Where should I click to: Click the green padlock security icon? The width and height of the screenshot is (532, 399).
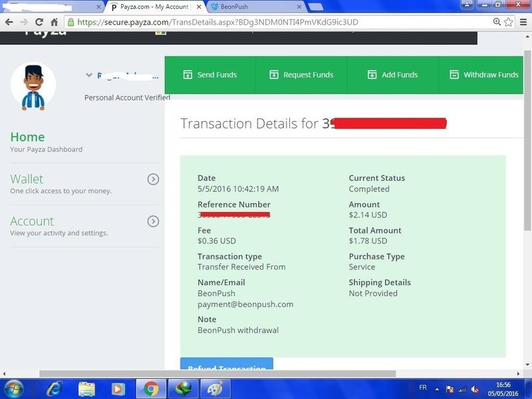coord(71,23)
